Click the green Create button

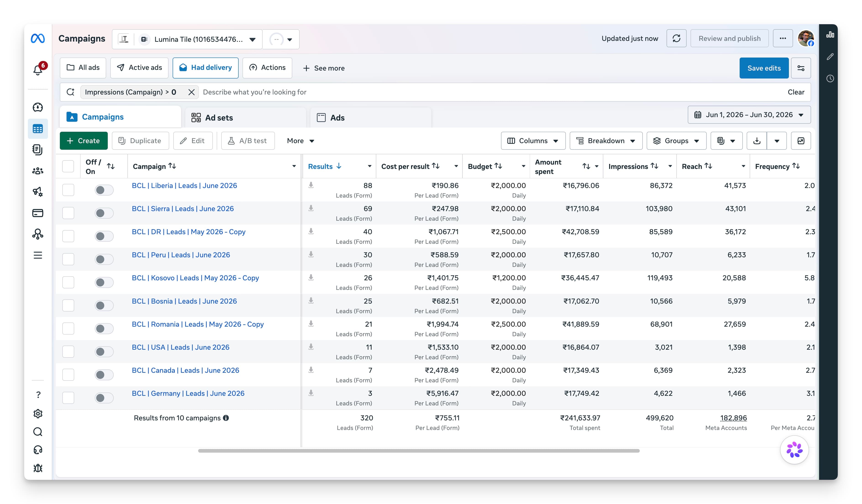pos(84,141)
